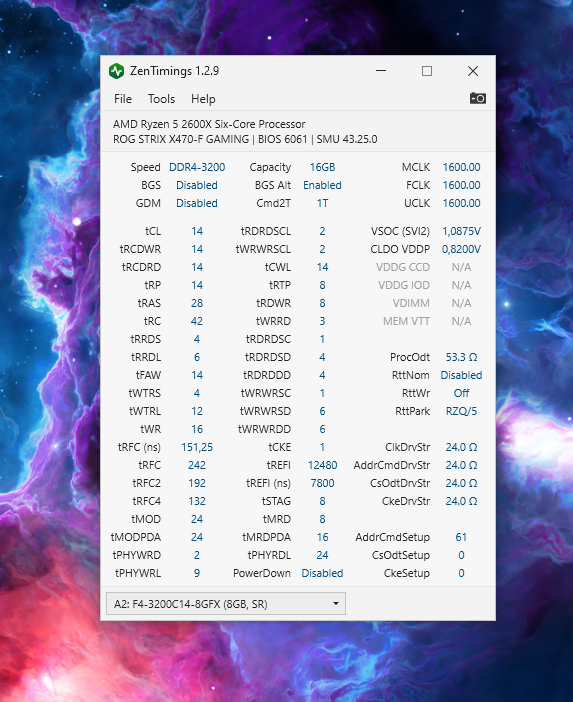This screenshot has width=573, height=702.
Task: Click the tWRRD value 3
Action: (x=322, y=321)
